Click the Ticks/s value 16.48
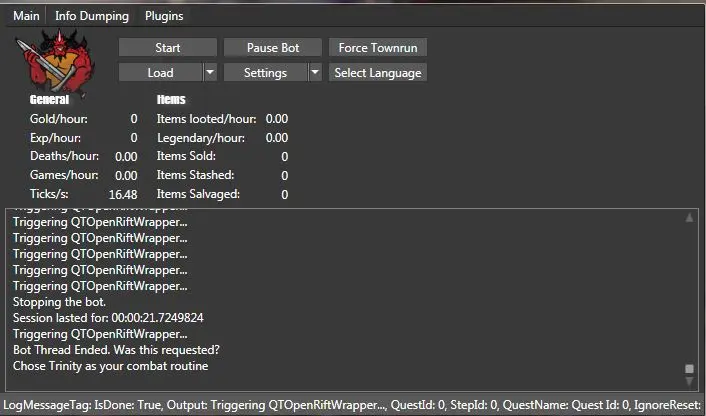 (x=123, y=194)
